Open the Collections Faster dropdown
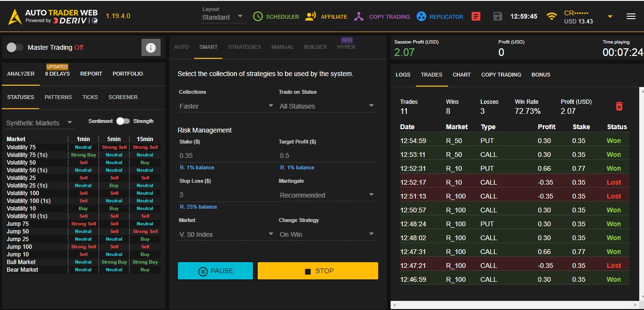The height and width of the screenshot is (310, 644). (226, 106)
